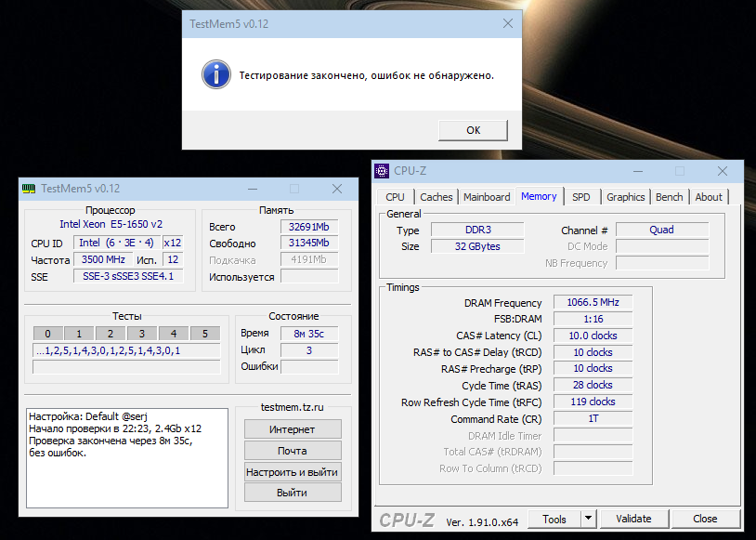Close the TestMem5 message dialog
The image size is (756, 540).
tap(508, 23)
